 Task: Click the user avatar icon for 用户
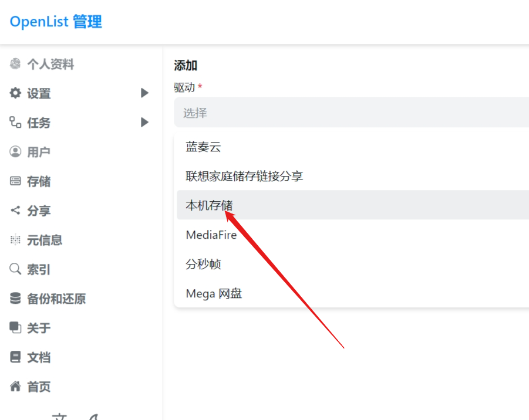point(15,152)
